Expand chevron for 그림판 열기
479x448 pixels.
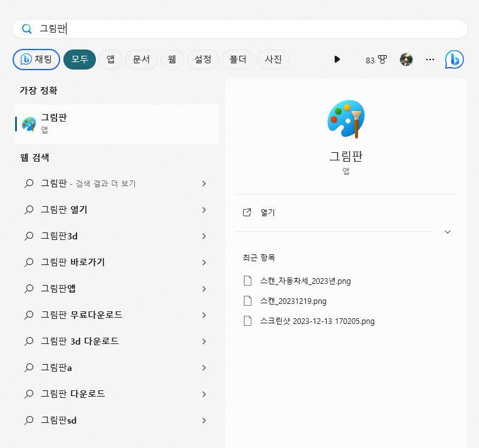coord(204,210)
